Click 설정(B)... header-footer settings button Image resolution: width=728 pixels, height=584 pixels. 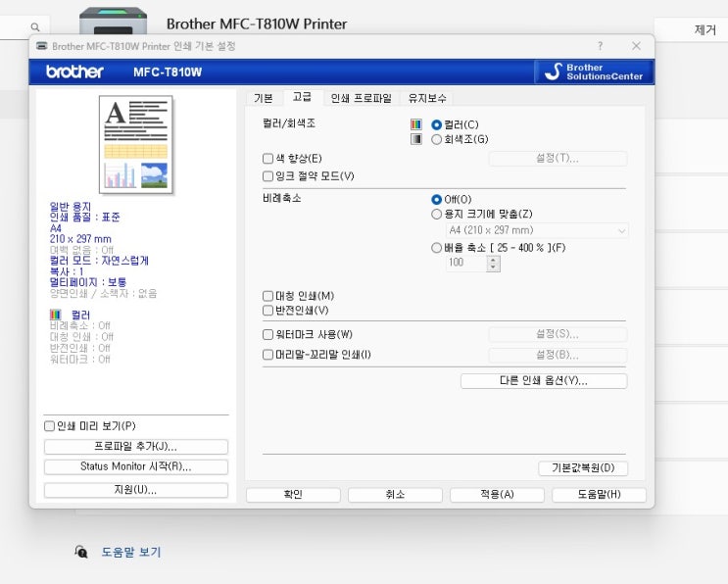pyautogui.click(x=558, y=355)
